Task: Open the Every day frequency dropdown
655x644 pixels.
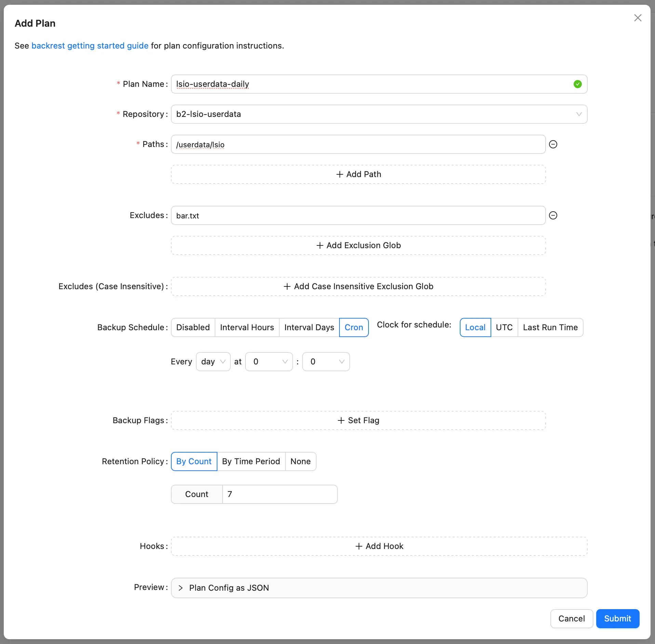Action: (213, 362)
